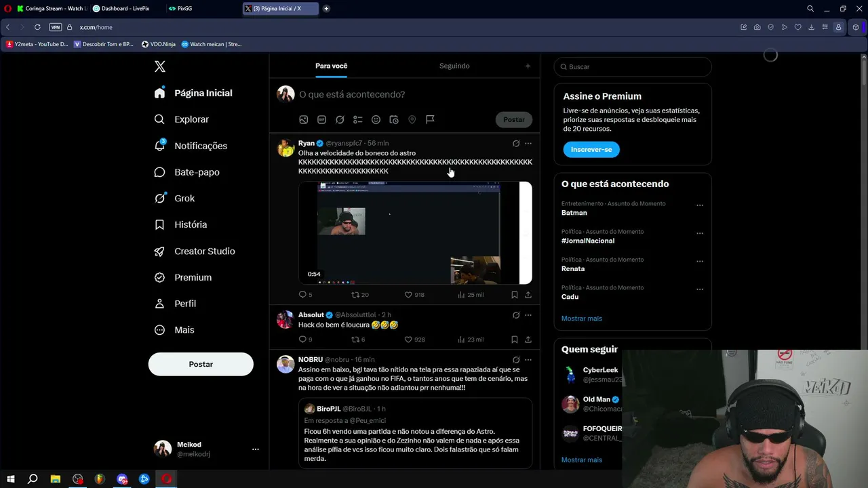The height and width of the screenshot is (488, 868).
Task: Click Mostrar mais under trending topics
Action: click(x=582, y=319)
